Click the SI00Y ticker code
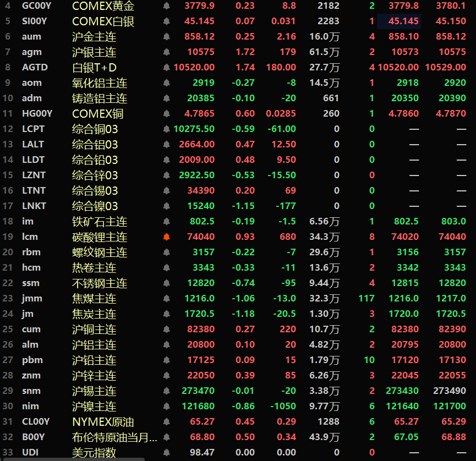This screenshot has width=476, height=461. pos(35,21)
